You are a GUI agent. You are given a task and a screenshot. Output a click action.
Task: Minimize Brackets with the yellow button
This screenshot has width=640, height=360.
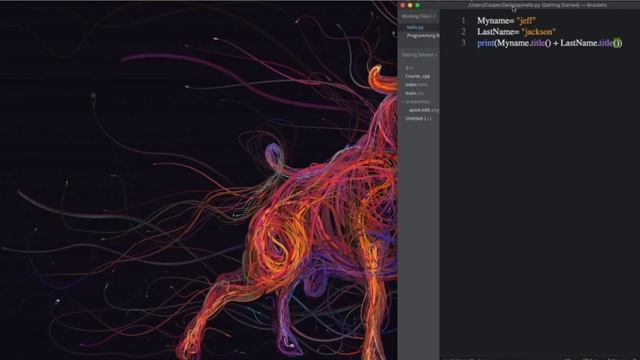pos(410,5)
